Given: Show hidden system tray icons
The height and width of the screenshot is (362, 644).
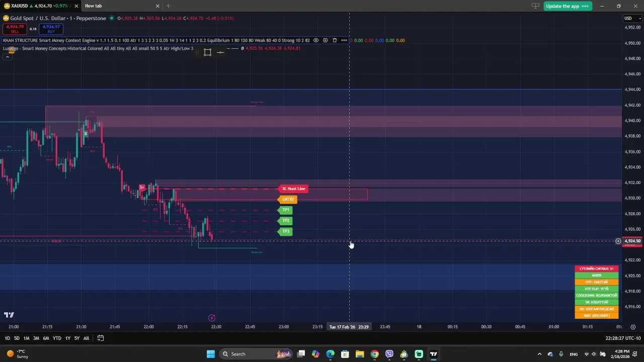Looking at the screenshot, I should coord(539,354).
